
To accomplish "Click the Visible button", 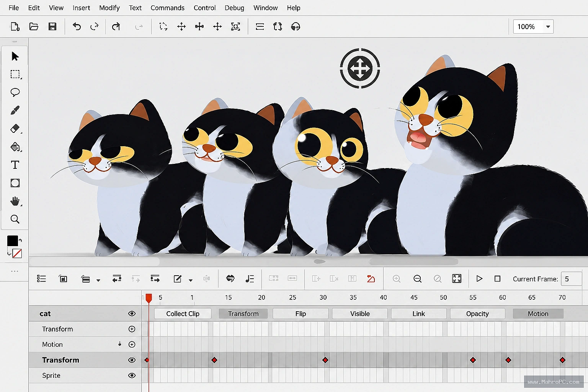I will (x=360, y=314).
